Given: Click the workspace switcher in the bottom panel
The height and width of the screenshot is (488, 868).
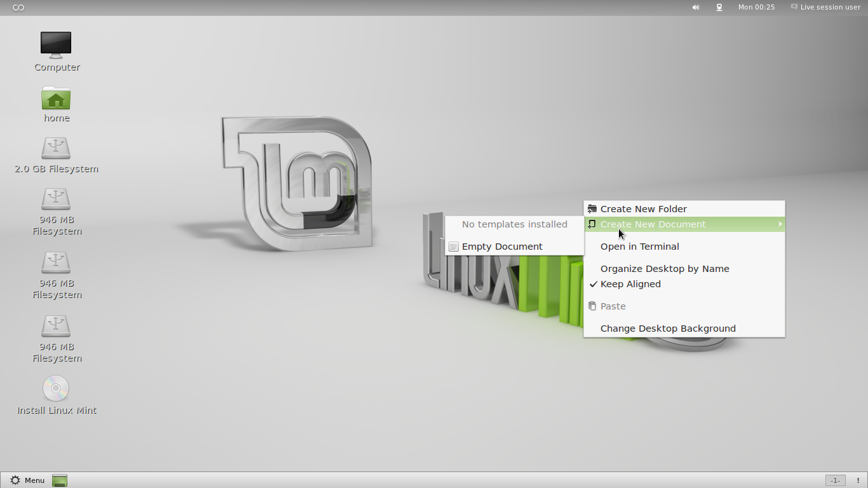Looking at the screenshot, I should pyautogui.click(x=834, y=480).
